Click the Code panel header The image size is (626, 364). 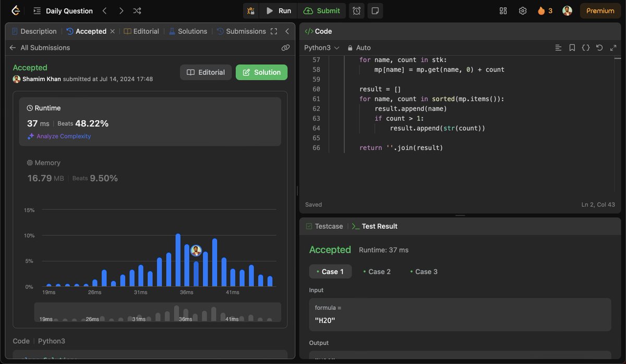click(318, 31)
